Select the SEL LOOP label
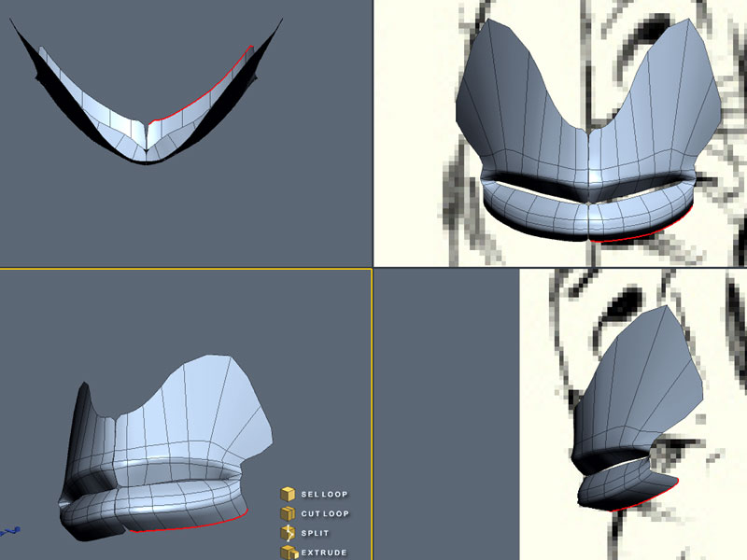The height and width of the screenshot is (560, 747). tap(324, 495)
